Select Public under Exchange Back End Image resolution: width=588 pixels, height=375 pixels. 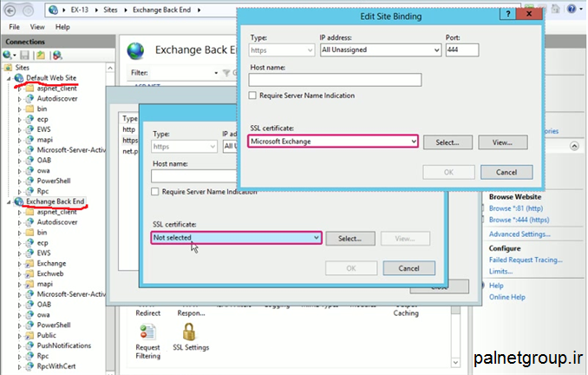47,336
